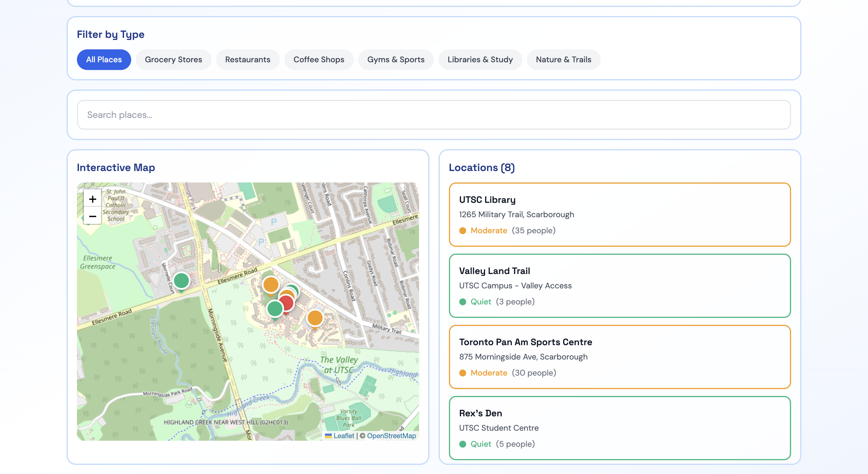Click the green marker near Morrelle Court
Image resolution: width=868 pixels, height=474 pixels.
coord(181,280)
